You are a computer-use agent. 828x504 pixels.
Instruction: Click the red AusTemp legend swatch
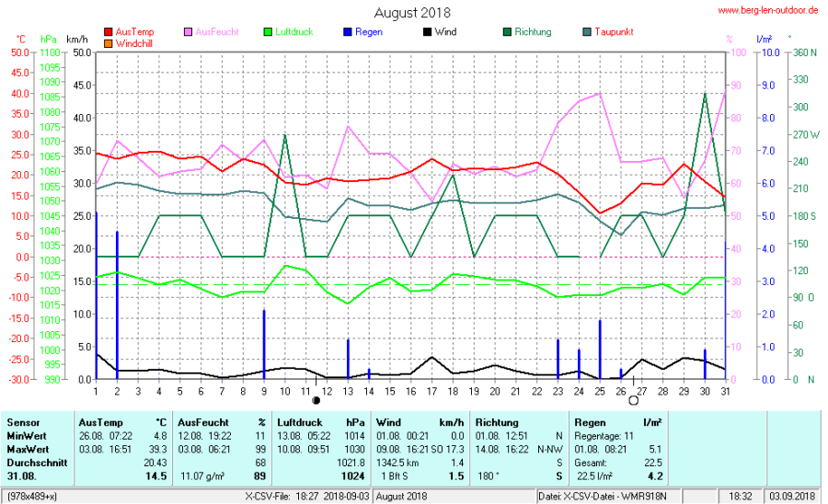tap(109, 32)
